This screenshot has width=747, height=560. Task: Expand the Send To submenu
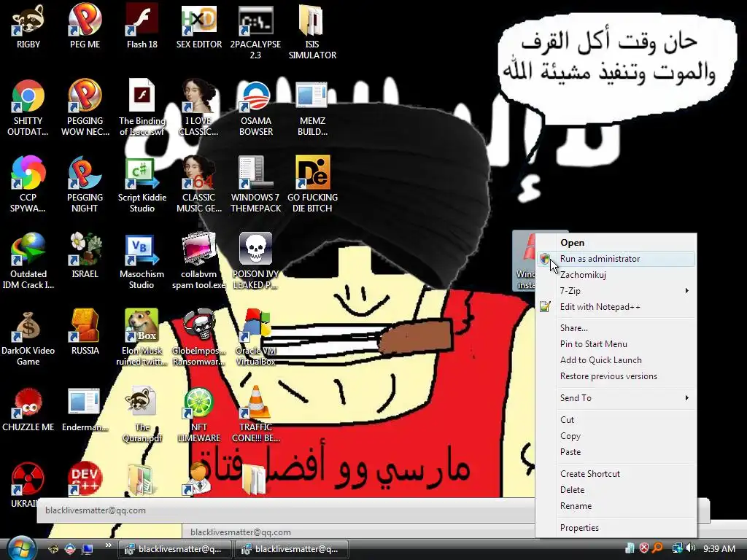coord(616,398)
